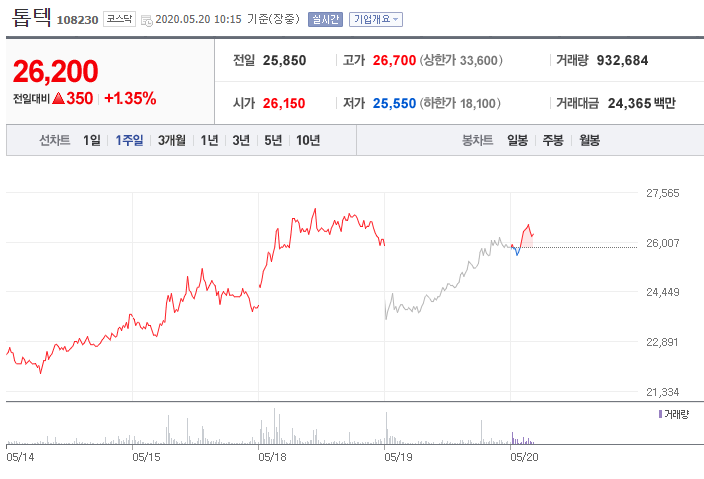
Task: Click the 05/18 date label on the axis
Action: click(x=273, y=457)
